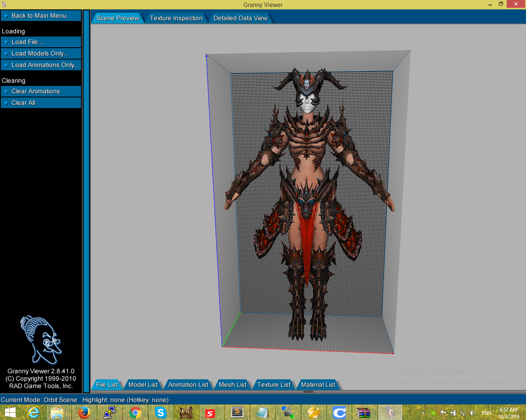Open the PuTTY taskbar icon

pos(109,413)
